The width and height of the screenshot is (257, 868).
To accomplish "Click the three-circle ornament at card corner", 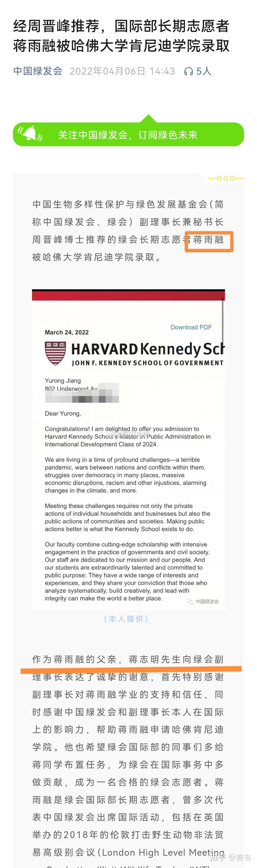I will pyautogui.click(x=226, y=178).
